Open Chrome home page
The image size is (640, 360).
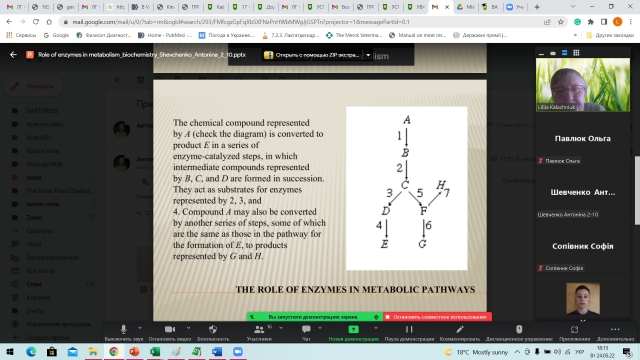click(x=49, y=22)
